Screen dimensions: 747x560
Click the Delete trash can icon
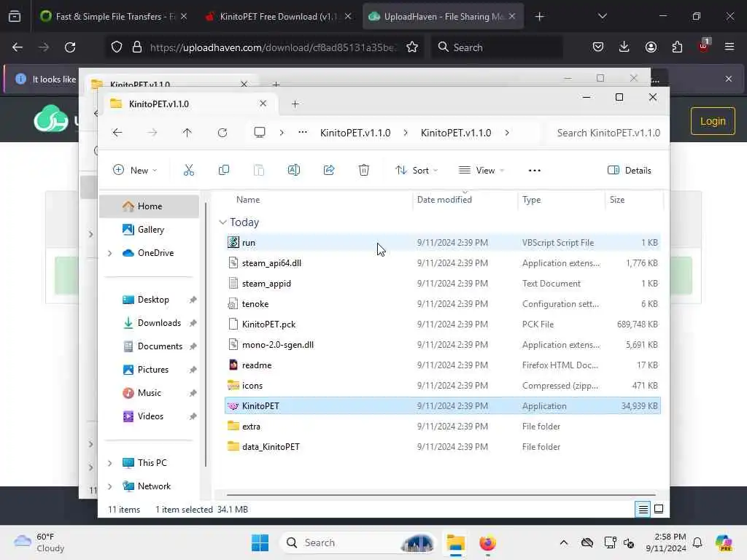[x=364, y=170]
